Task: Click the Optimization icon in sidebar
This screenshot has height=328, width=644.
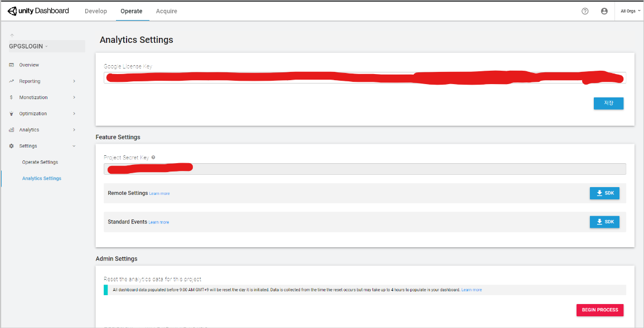Action: tap(12, 114)
